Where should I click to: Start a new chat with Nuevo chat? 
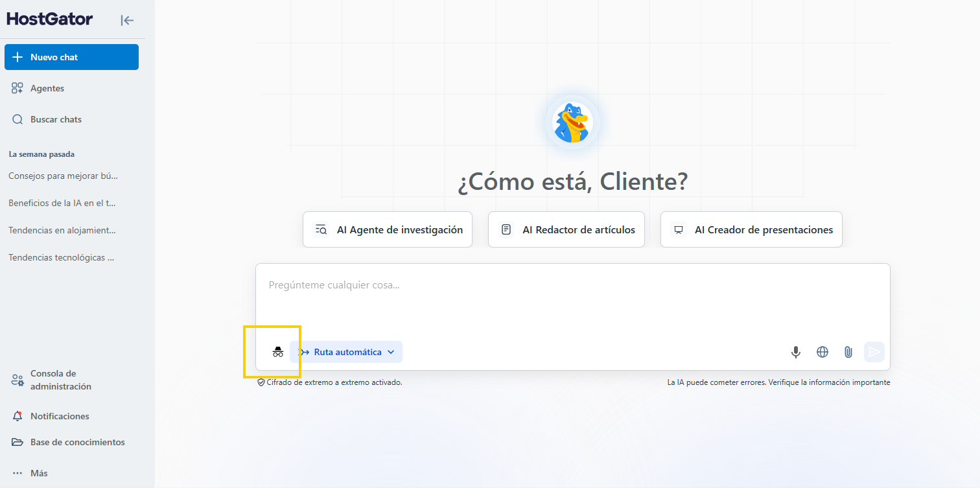[71, 57]
